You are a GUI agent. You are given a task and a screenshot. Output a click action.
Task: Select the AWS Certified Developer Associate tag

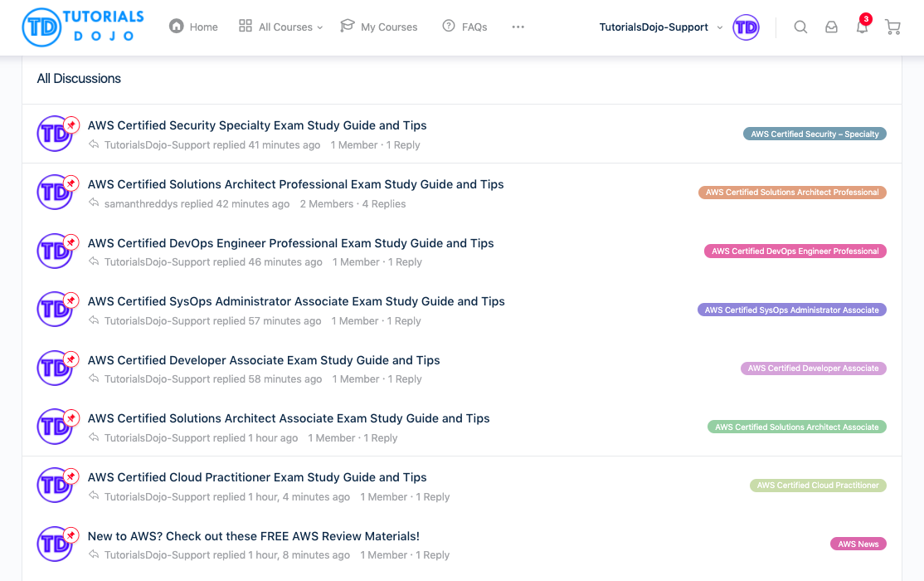tap(813, 369)
